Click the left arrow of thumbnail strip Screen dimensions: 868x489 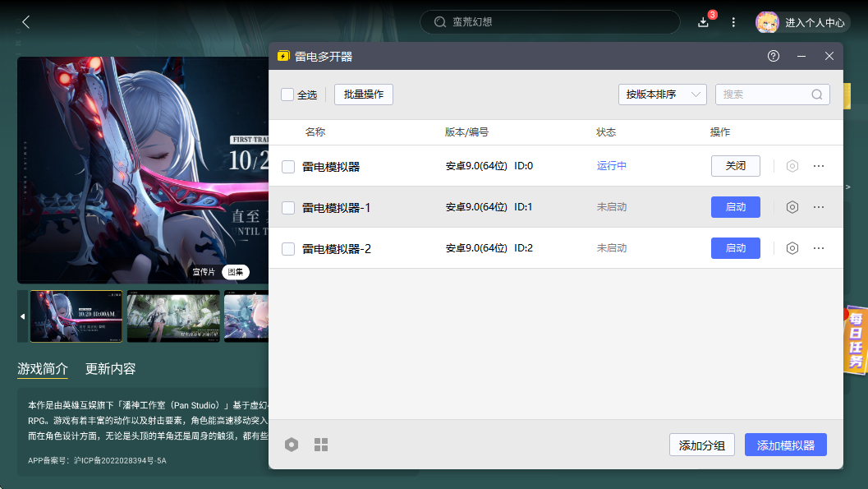pos(23,316)
